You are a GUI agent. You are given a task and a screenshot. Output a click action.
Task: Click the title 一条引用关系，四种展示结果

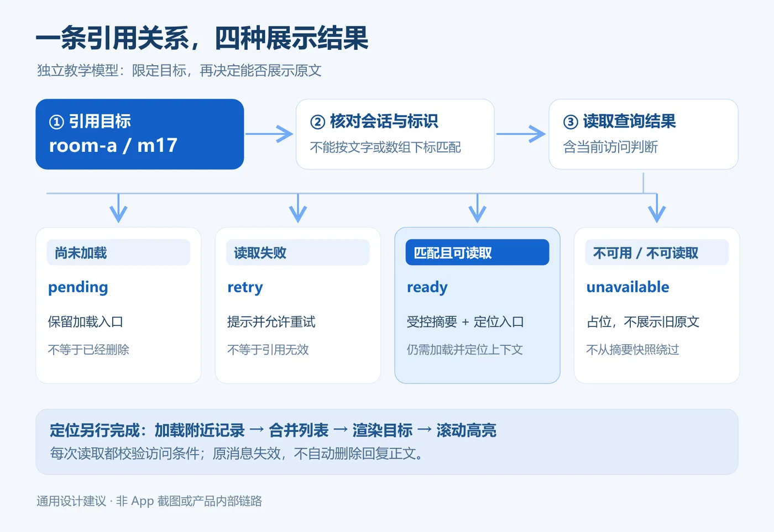202,38
